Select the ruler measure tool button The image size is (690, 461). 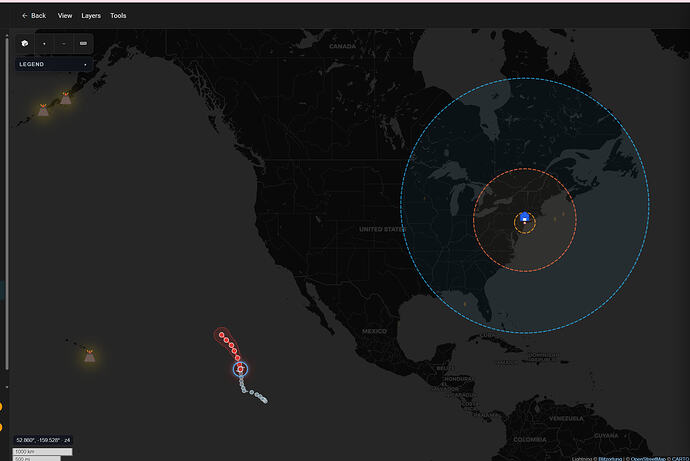pos(83,44)
